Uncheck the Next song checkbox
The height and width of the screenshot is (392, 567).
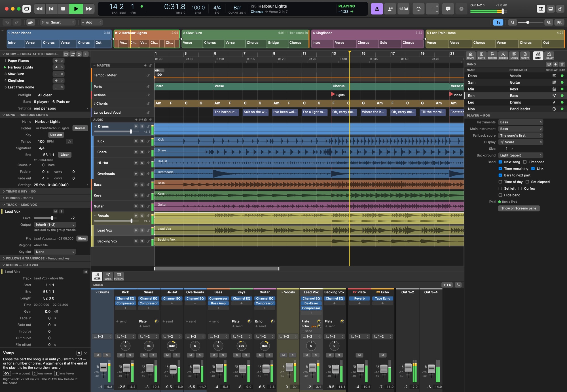click(500, 162)
